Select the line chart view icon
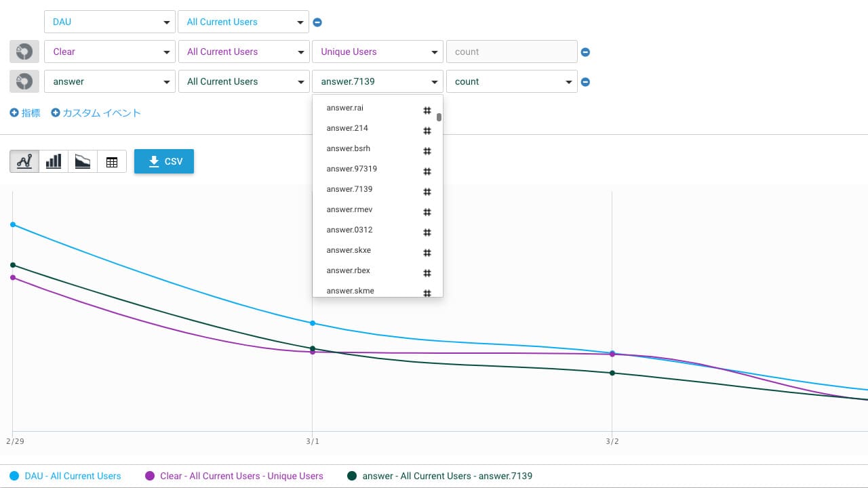This screenshot has width=868, height=488. [24, 161]
